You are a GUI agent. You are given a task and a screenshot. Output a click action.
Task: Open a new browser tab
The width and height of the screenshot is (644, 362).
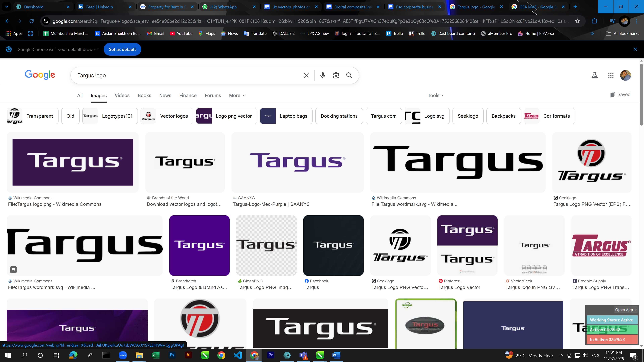575,7
